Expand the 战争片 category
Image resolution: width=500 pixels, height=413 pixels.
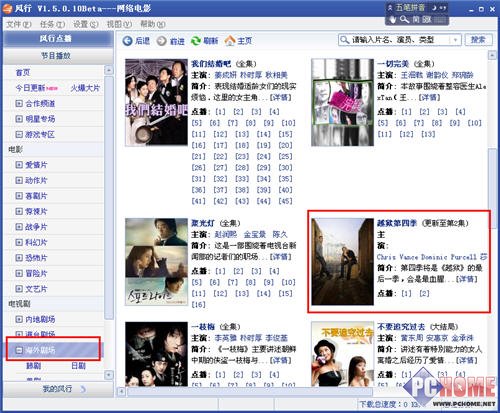19,227
